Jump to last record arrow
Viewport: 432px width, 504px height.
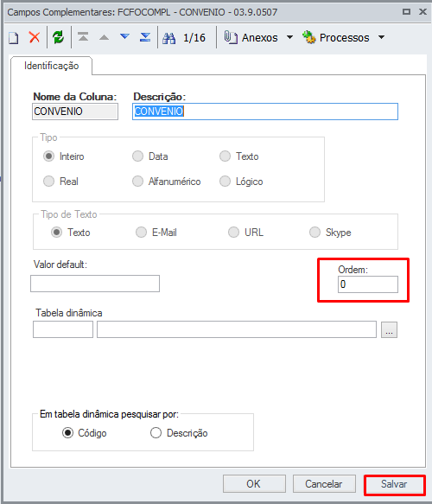[x=145, y=37]
